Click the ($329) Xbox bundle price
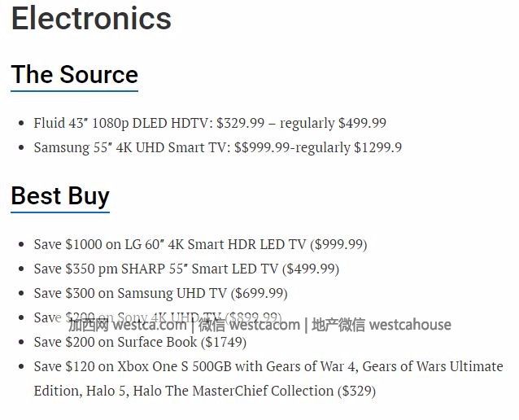The width and height of the screenshot is (519, 420). [356, 392]
